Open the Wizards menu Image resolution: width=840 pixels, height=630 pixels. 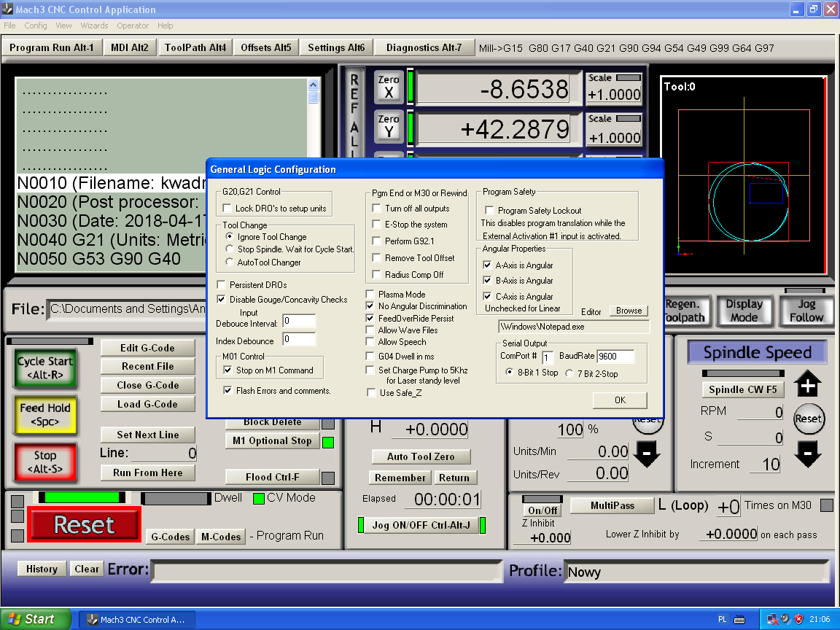pos(94,26)
